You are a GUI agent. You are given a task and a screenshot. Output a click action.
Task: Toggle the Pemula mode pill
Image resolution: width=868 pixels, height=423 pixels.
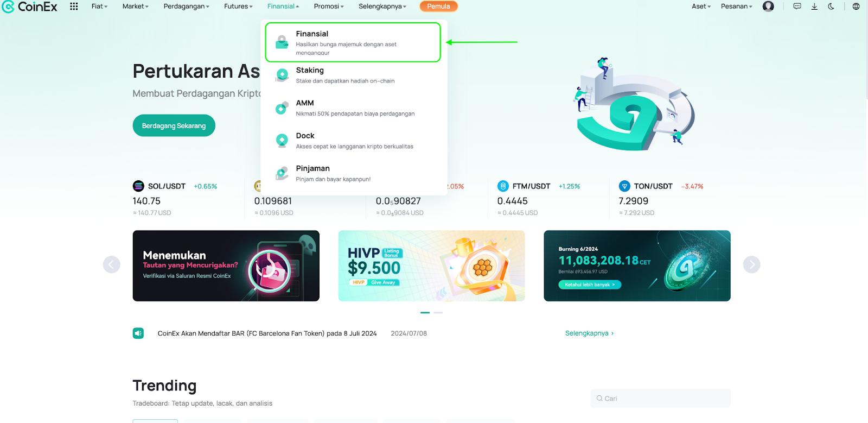pyautogui.click(x=438, y=7)
